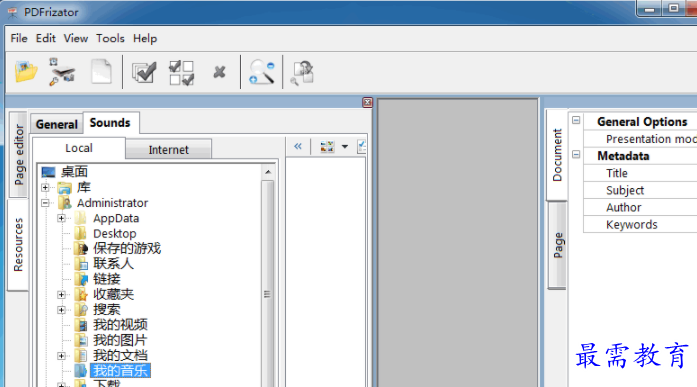Select the Local tab
Viewport: 697px width, 387px height.
(x=79, y=148)
